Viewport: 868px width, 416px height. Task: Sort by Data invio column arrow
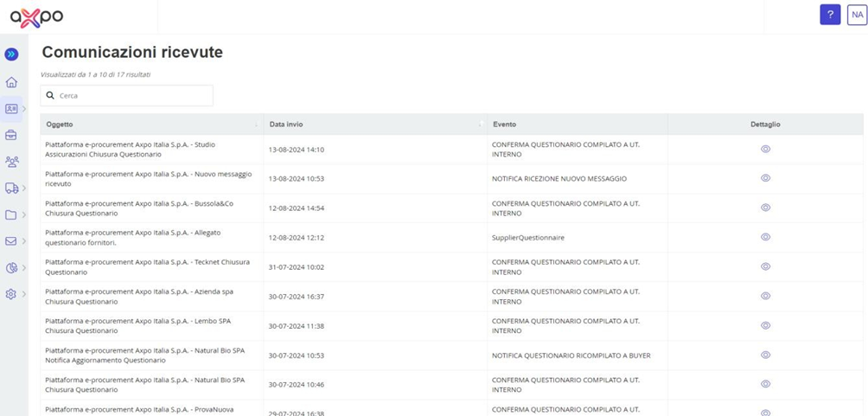click(x=481, y=125)
